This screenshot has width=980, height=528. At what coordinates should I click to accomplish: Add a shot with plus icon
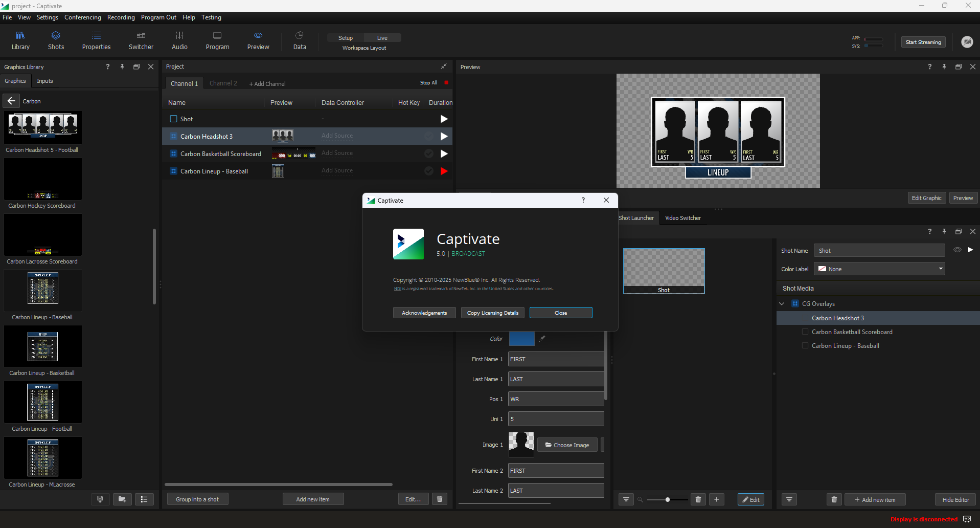coord(717,499)
